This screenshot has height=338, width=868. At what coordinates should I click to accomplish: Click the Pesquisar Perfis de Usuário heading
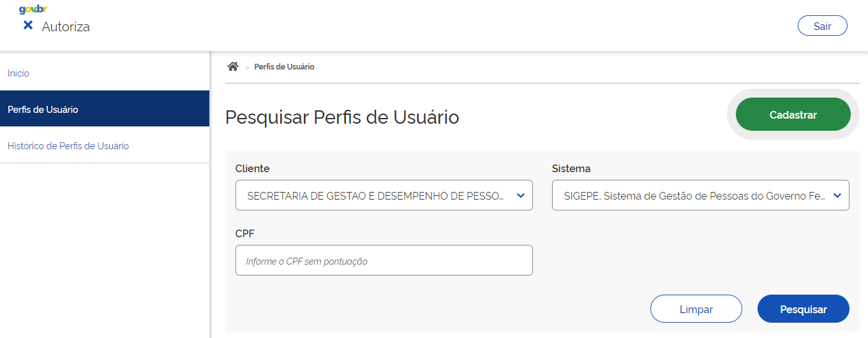[342, 117]
